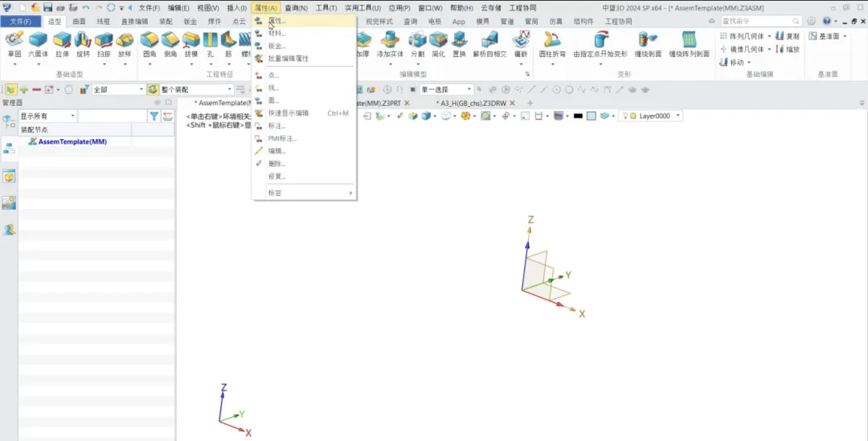Click the 复制 button in basic editing
This screenshot has height=441, width=868.
coord(788,36)
